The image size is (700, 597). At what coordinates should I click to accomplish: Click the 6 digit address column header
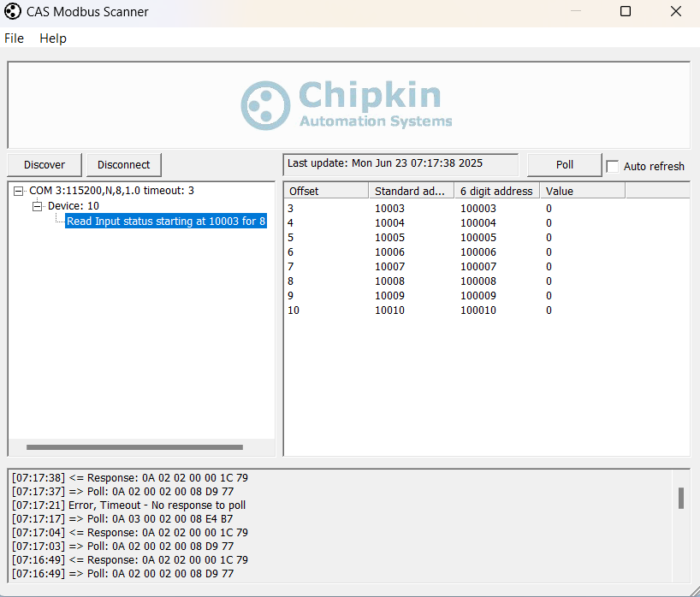point(497,191)
